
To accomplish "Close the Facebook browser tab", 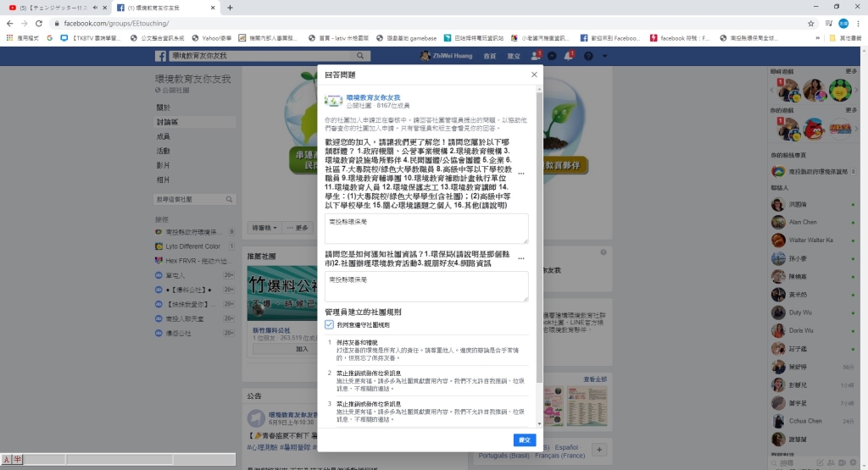I will [x=213, y=8].
